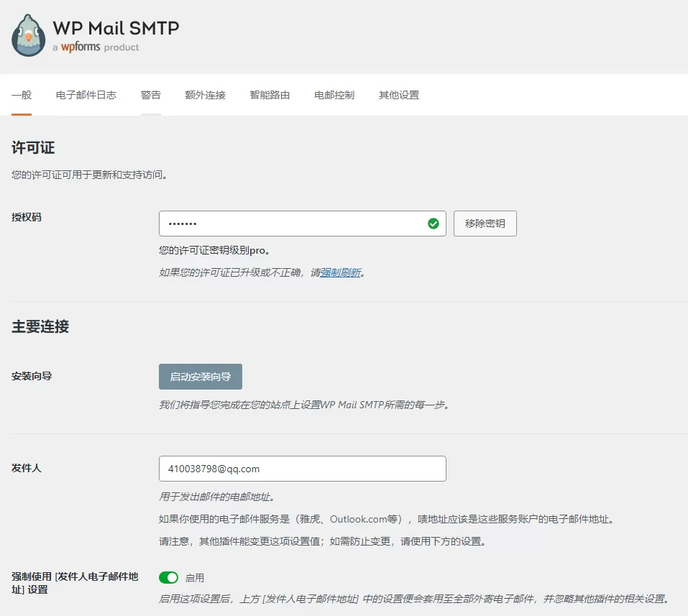Click the 发件人 email address field
Screen dimensions: 688x616
pos(302,468)
